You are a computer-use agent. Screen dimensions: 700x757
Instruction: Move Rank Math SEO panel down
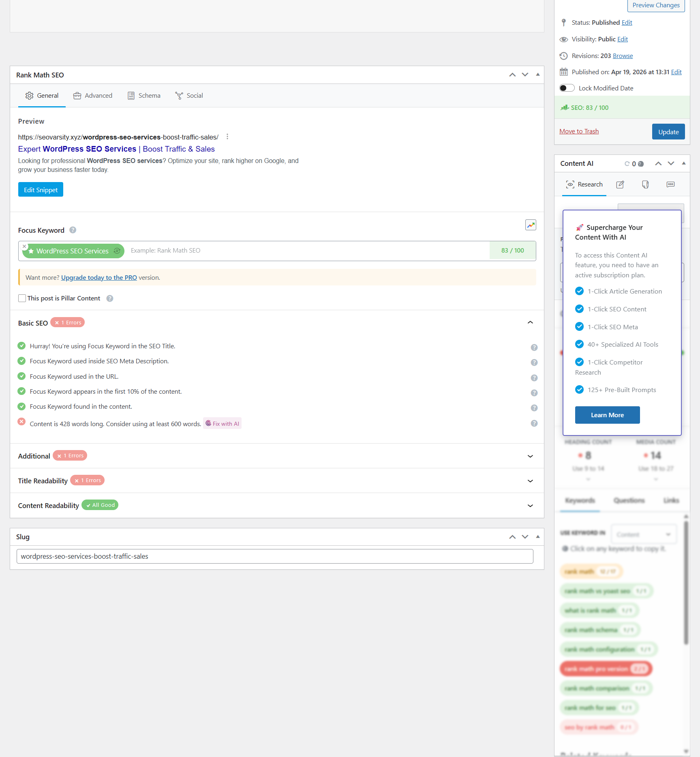pos(525,75)
